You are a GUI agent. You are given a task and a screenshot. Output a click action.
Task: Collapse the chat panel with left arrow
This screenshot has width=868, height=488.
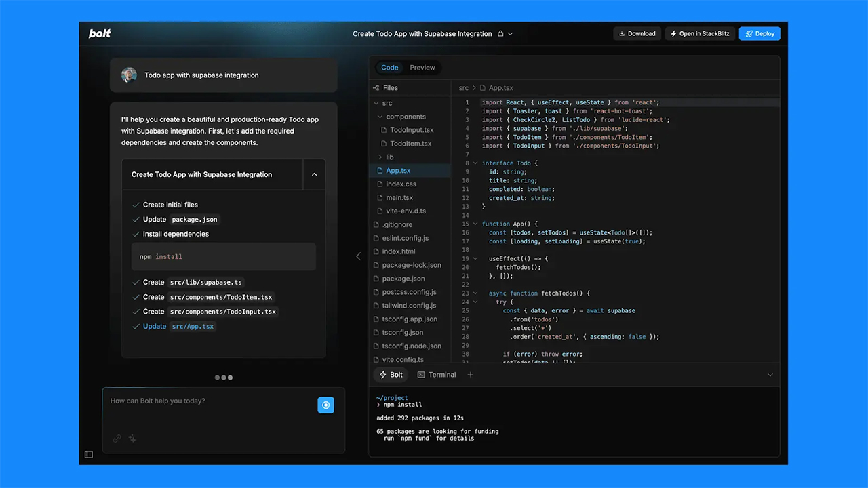pos(359,256)
